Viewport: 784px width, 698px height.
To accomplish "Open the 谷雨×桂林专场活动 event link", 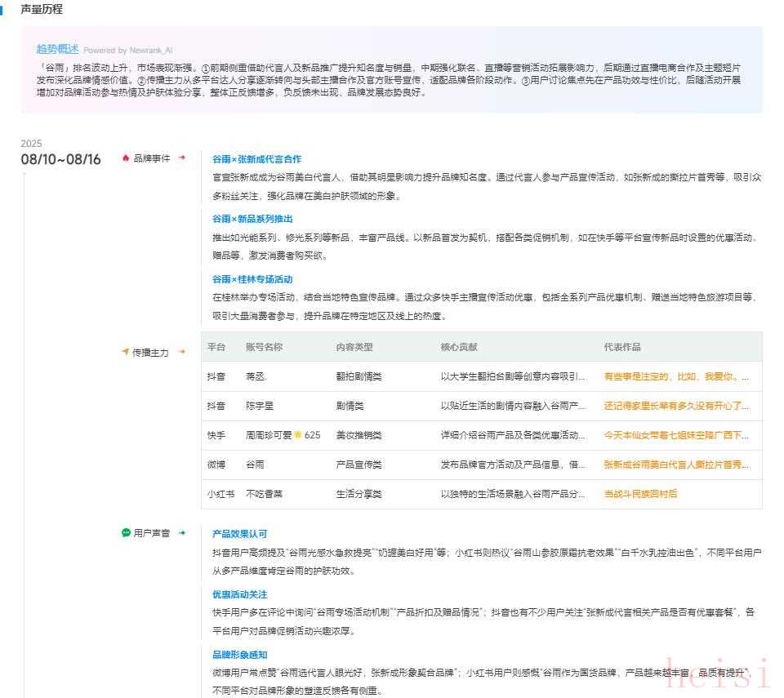I will point(252,279).
